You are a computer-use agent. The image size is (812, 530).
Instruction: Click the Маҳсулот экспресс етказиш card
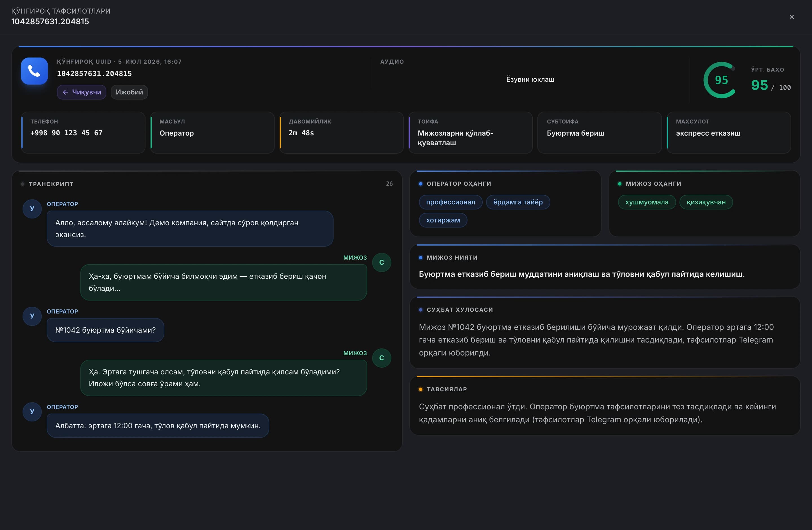click(x=729, y=133)
